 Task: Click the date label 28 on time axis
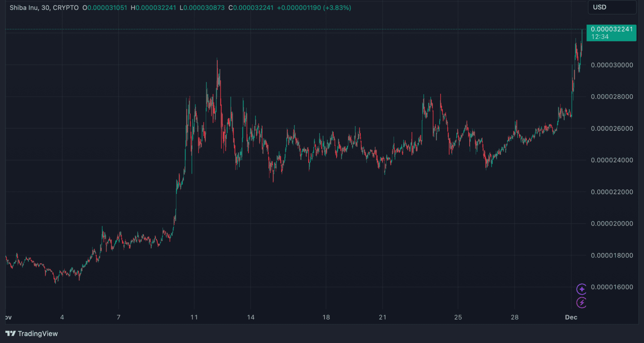point(515,318)
